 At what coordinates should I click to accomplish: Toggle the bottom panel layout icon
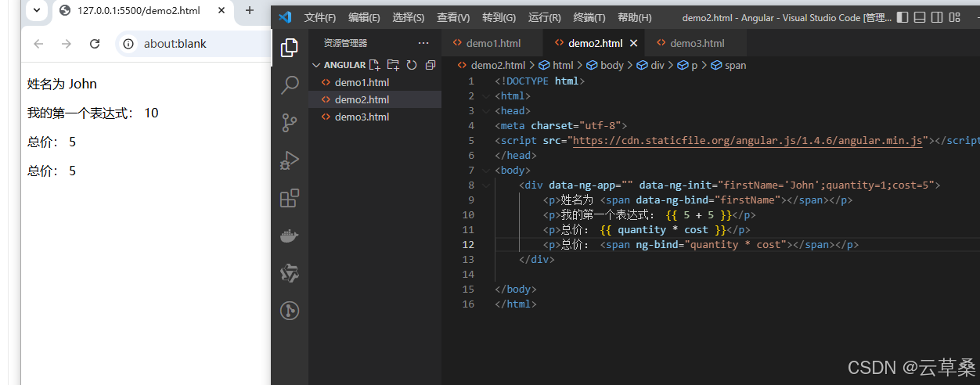coord(921,17)
